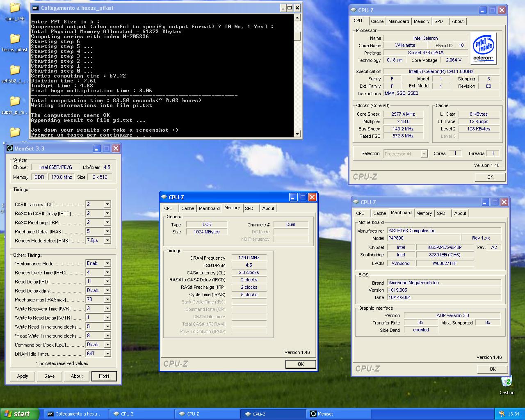The width and height of the screenshot is (525, 420).
Task: Expand the RAS# Precharge (tRP) dropdown
Action: [x=107, y=222]
